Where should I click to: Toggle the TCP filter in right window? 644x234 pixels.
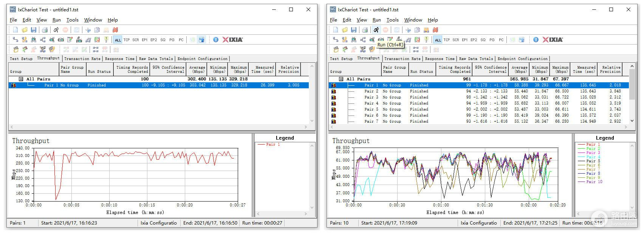pos(447,40)
